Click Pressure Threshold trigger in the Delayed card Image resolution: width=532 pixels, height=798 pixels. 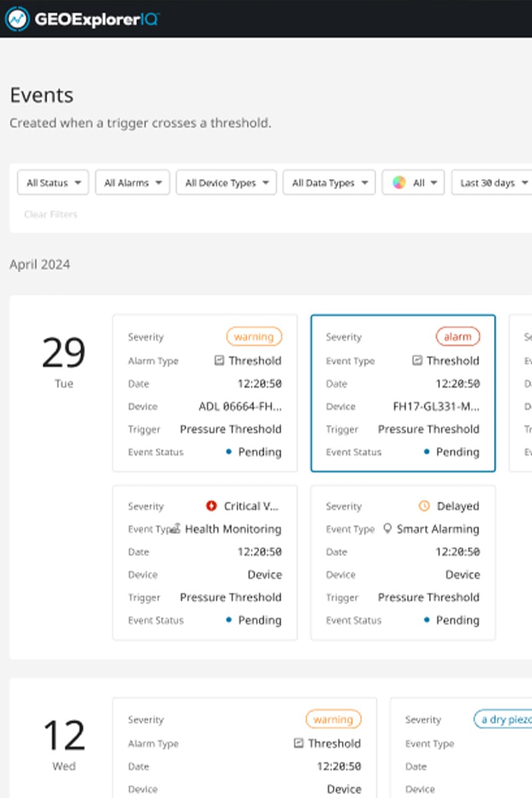tap(428, 597)
